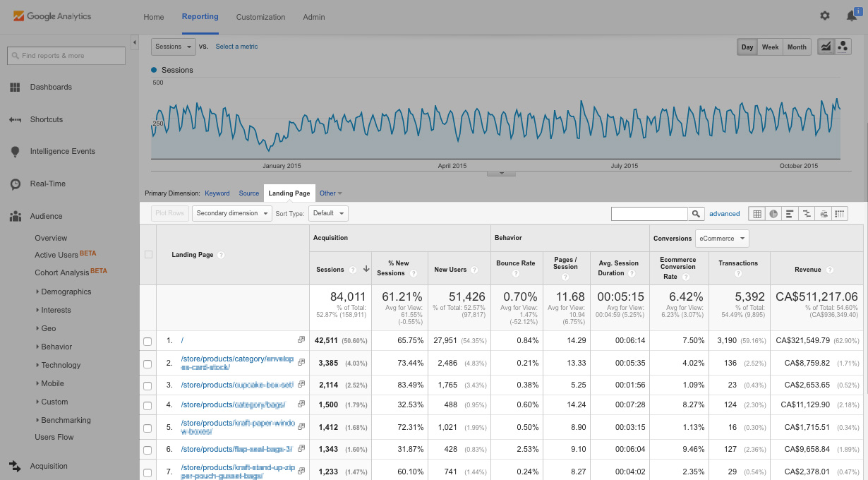Viewport: 868px width, 480px height.
Task: Show help for the Revenue column
Action: click(x=830, y=270)
